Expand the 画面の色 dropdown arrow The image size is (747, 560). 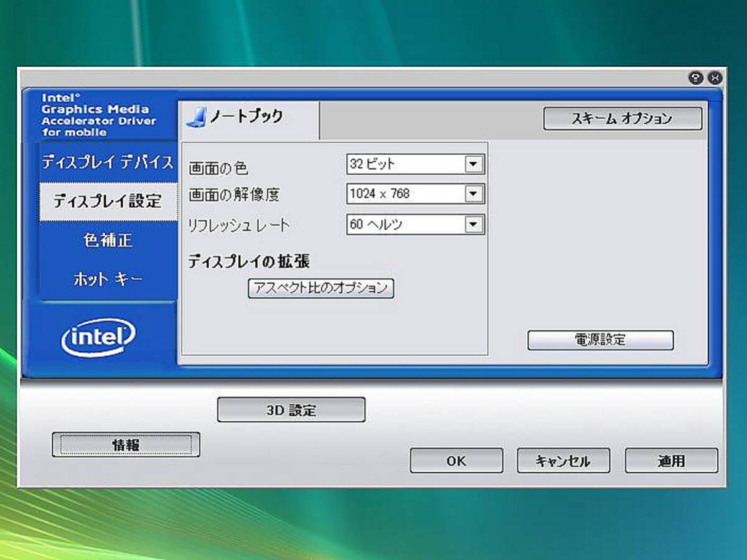pos(474,164)
